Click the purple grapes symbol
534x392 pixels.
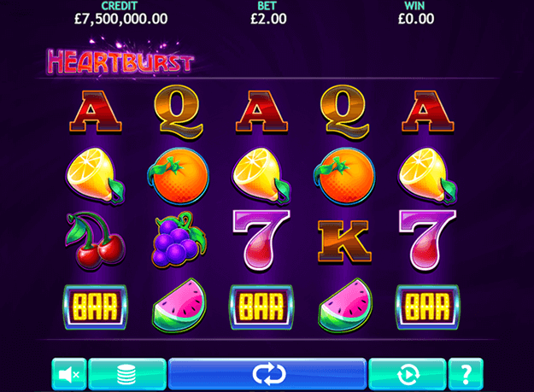179,239
